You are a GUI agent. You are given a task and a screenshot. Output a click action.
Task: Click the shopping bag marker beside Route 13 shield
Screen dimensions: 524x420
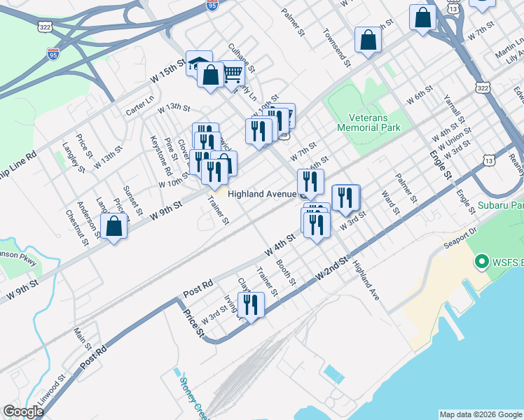pos(422,18)
